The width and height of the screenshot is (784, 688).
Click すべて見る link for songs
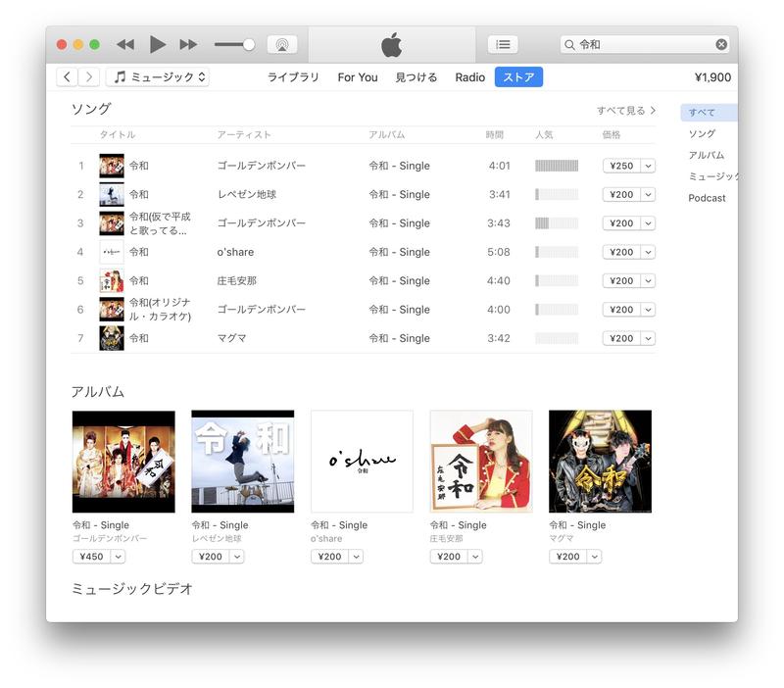(626, 110)
